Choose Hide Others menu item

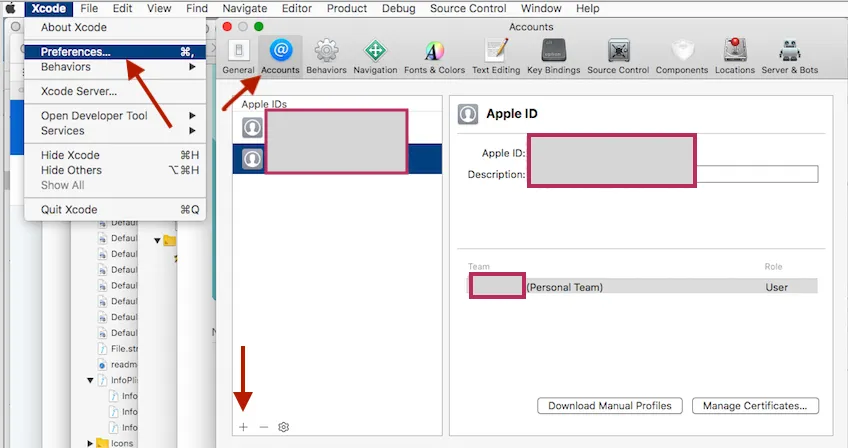point(115,170)
